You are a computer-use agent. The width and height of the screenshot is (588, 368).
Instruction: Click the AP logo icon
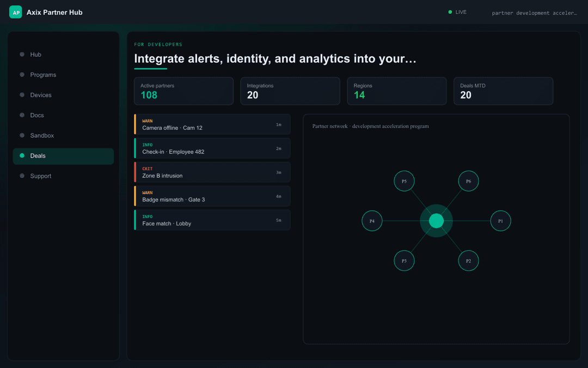click(x=16, y=12)
